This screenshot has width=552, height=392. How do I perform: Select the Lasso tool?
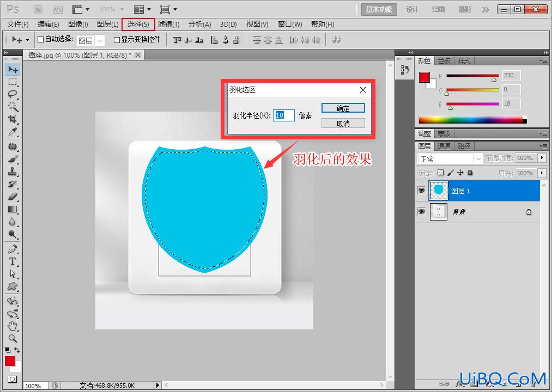pos(13,94)
